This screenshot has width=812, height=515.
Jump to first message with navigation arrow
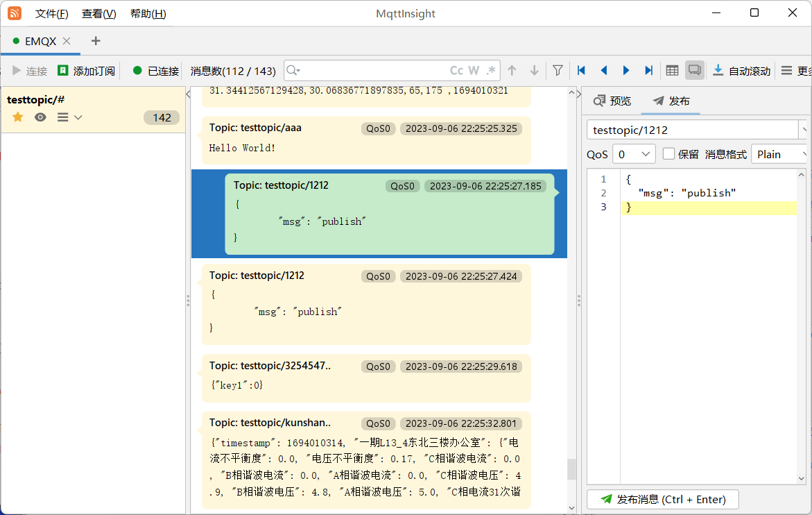click(x=581, y=70)
